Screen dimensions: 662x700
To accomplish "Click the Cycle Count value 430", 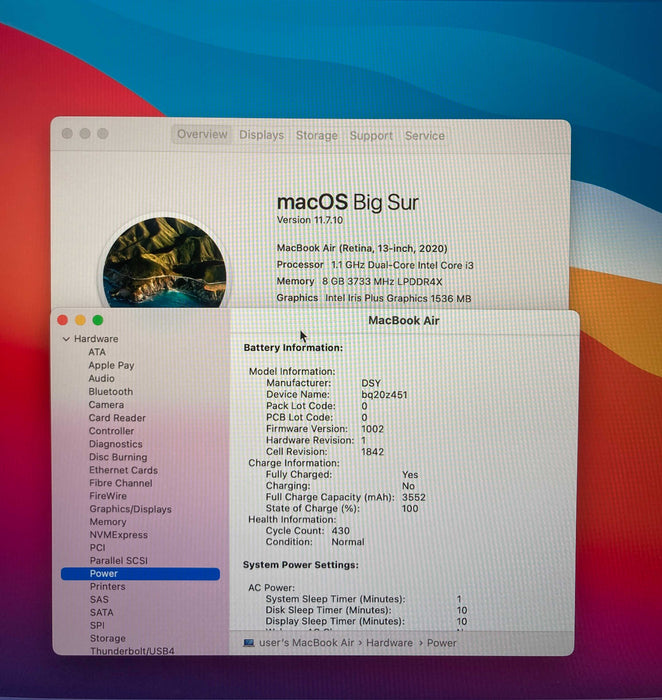I will (x=341, y=531).
